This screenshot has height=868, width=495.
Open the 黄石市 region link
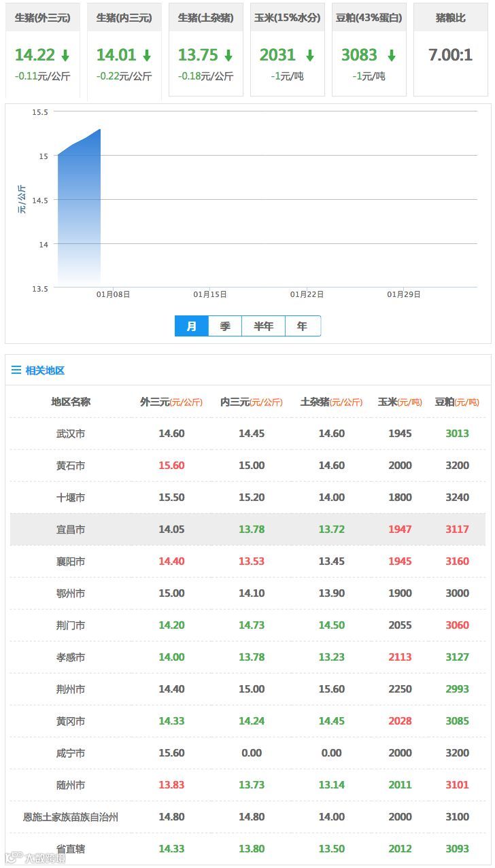[71, 466]
